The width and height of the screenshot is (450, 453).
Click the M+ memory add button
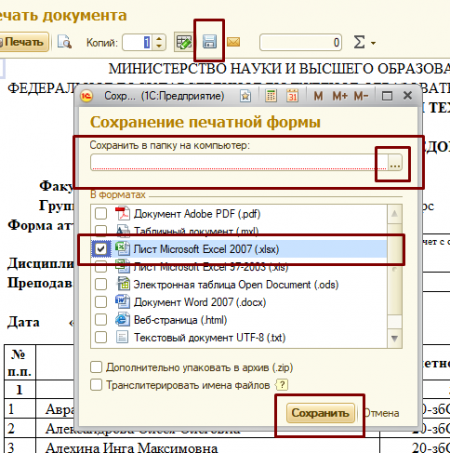340,96
